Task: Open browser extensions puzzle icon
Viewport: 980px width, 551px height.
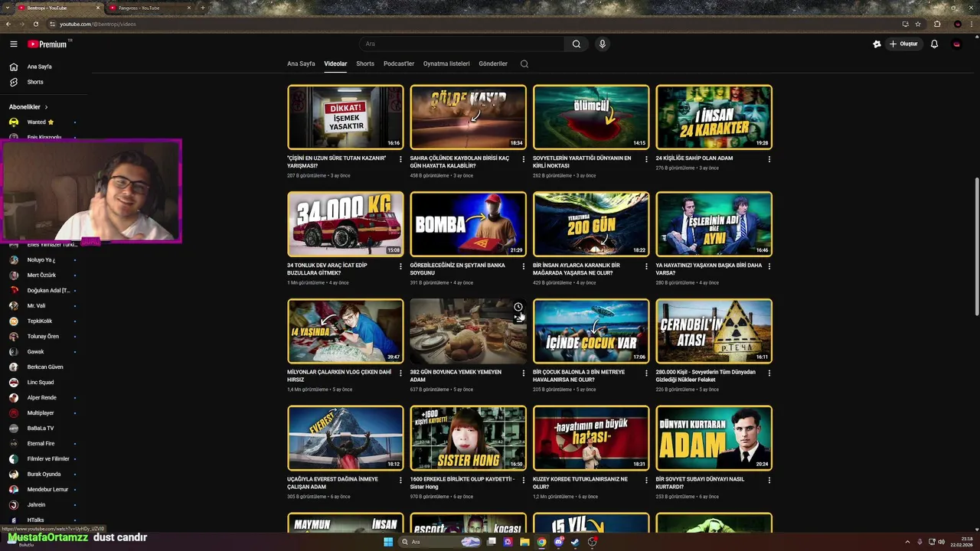Action: point(937,24)
